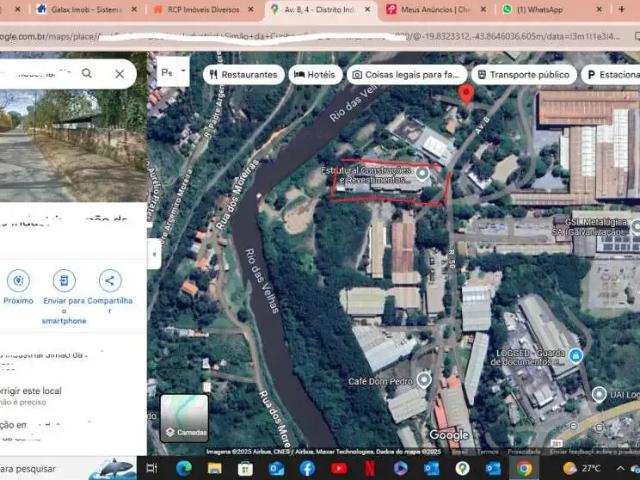Image resolution: width=640 pixels, height=480 pixels.
Task: Switch to the Meus Anúncios tab
Action: (x=435, y=9)
